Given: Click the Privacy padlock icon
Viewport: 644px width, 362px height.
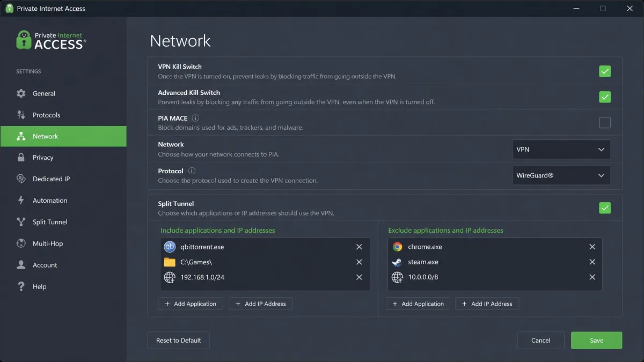Looking at the screenshot, I should (x=21, y=158).
